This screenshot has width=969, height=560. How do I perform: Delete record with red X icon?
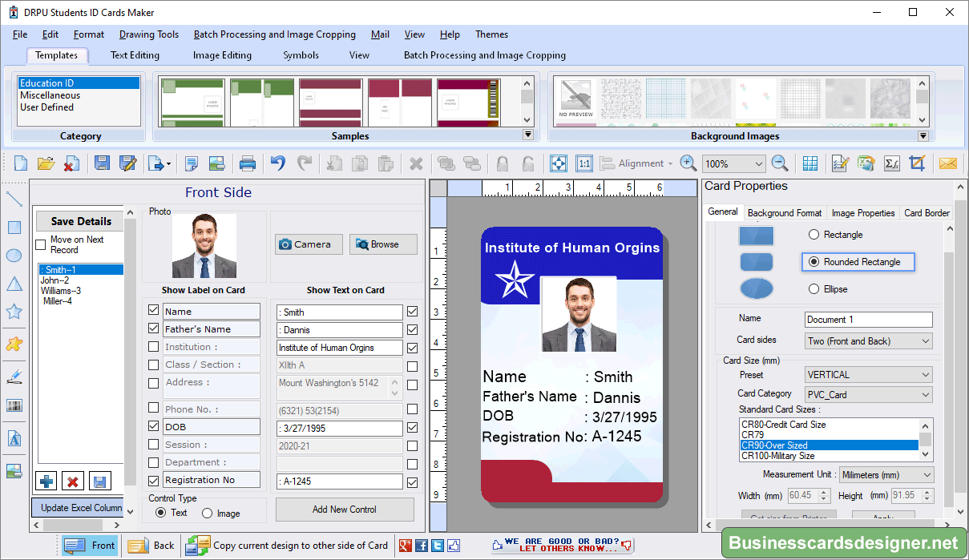(x=73, y=481)
